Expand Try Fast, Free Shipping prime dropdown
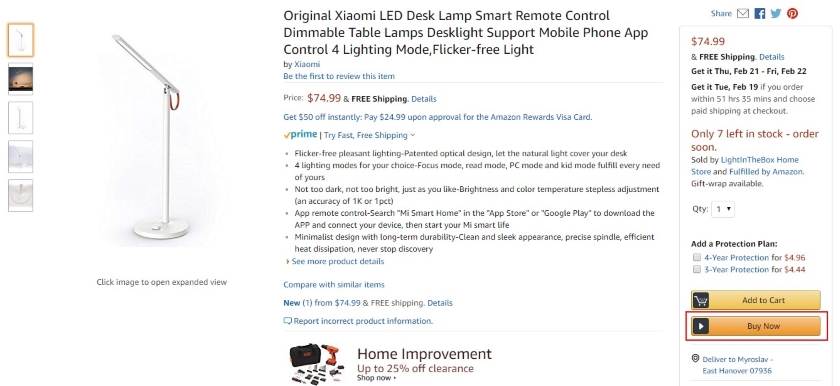Image resolution: width=840 pixels, height=386 pixels. (369, 135)
